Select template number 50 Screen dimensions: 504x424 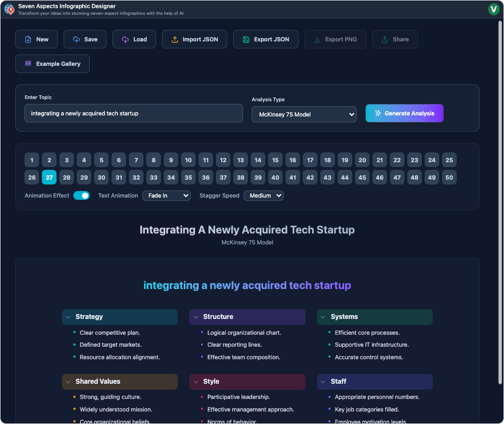tap(449, 177)
